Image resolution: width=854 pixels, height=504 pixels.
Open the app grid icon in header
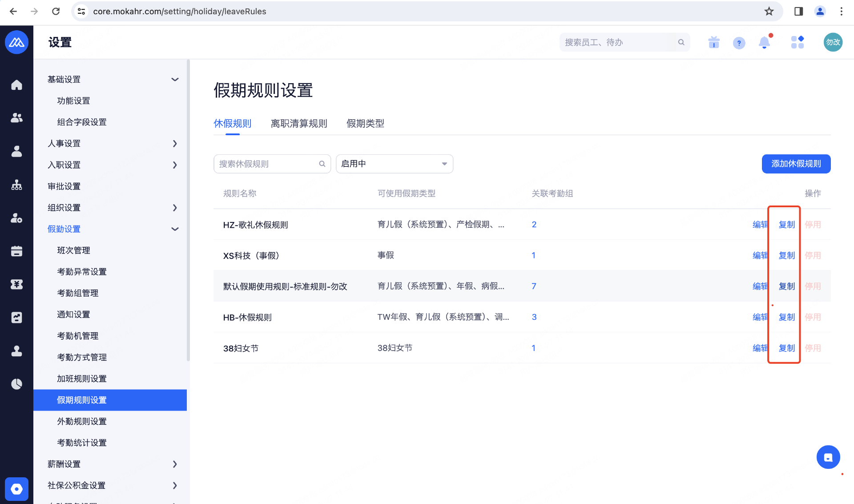[x=797, y=42]
